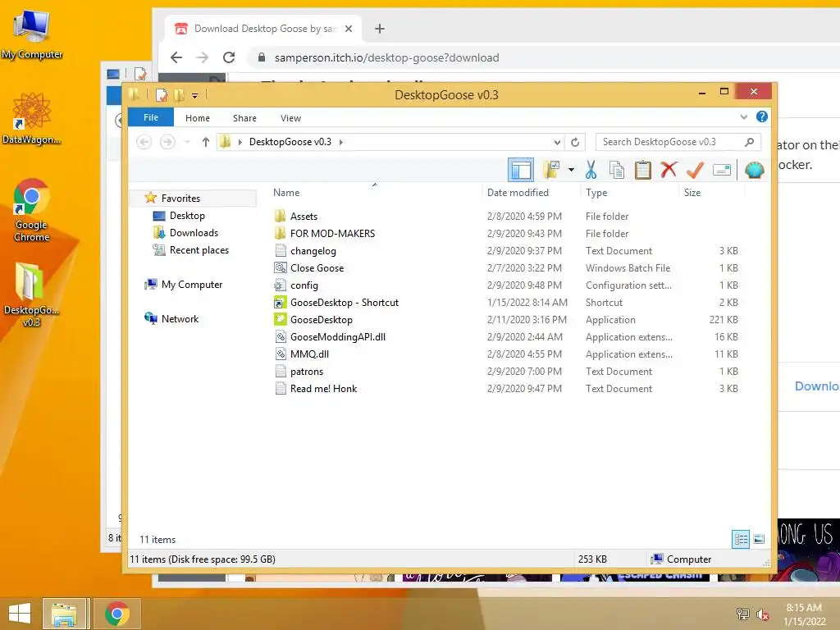Select the GooseDesktop application row

507,320
